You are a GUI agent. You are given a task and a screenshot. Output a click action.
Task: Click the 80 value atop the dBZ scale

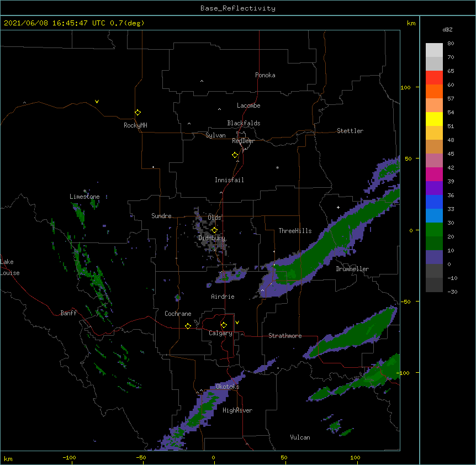451,44
